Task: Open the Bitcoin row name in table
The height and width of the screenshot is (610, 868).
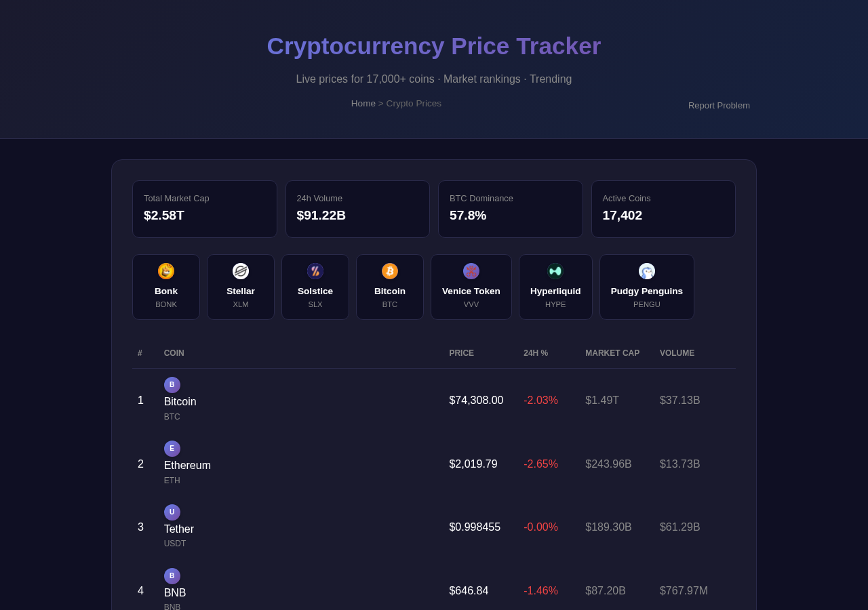Action: (x=180, y=402)
